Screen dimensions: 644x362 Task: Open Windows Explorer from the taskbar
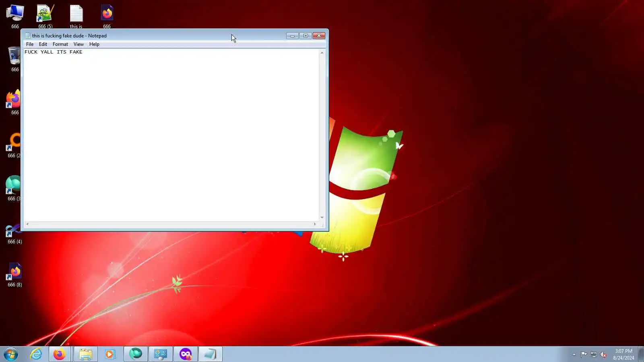(x=85, y=354)
